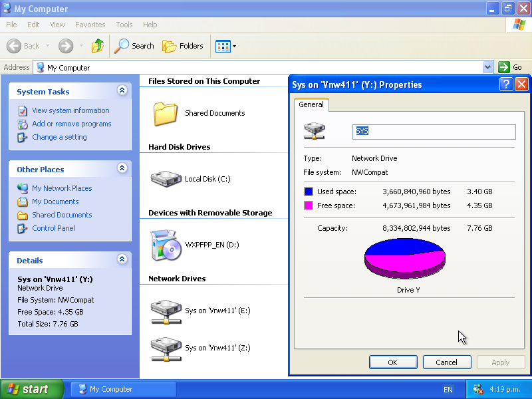Open the Search pane from toolbar

(134, 46)
